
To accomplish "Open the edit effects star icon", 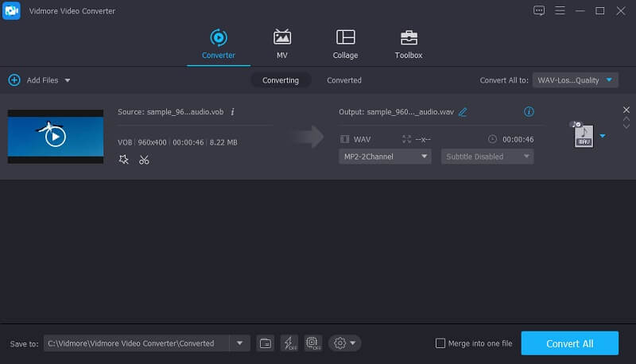I will pos(123,160).
